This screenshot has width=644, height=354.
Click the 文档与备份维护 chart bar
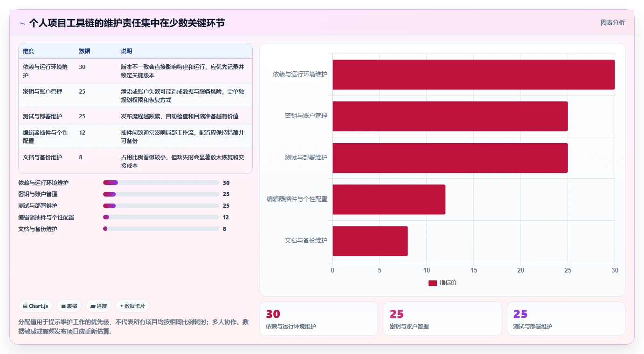point(370,241)
